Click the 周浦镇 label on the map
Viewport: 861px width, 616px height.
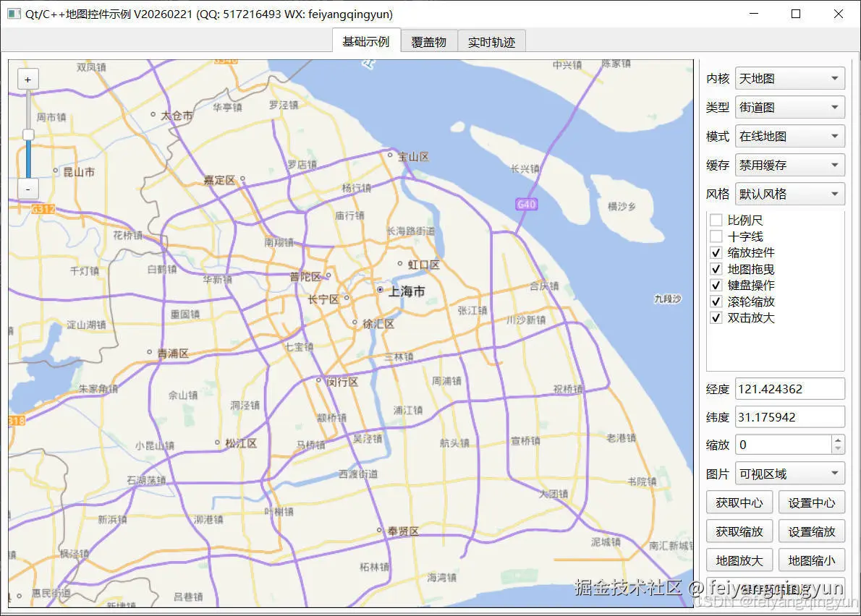point(446,381)
